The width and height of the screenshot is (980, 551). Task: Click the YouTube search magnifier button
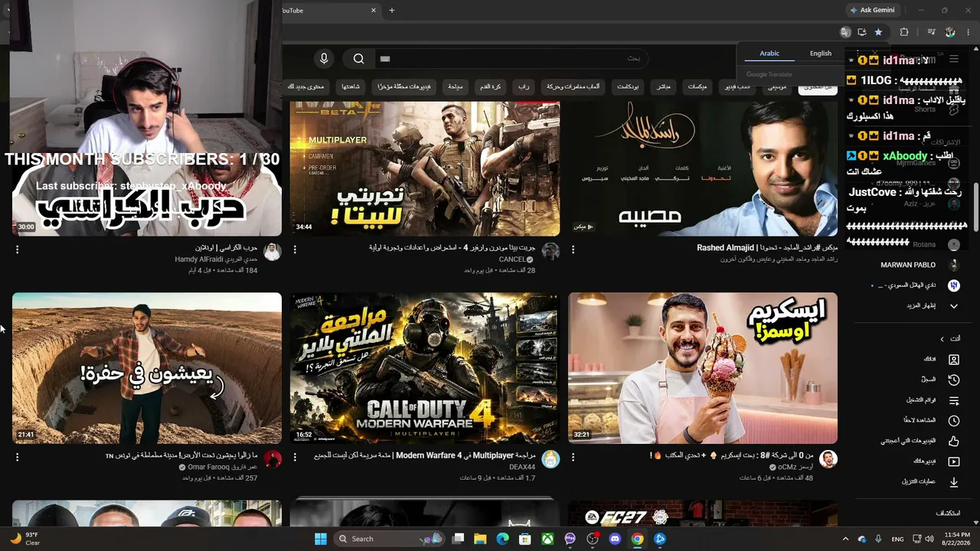click(358, 59)
